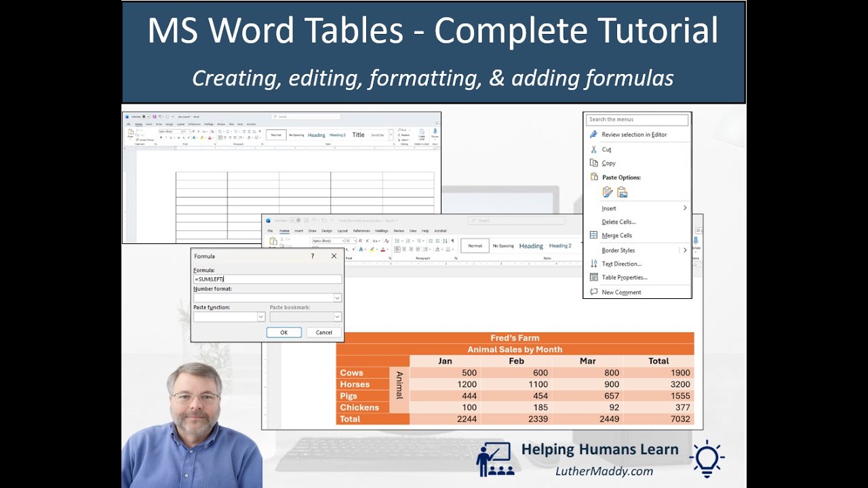Expand the Styles gallery in blank table window
Image resolution: width=868 pixels, height=488 pixels.
(x=391, y=135)
